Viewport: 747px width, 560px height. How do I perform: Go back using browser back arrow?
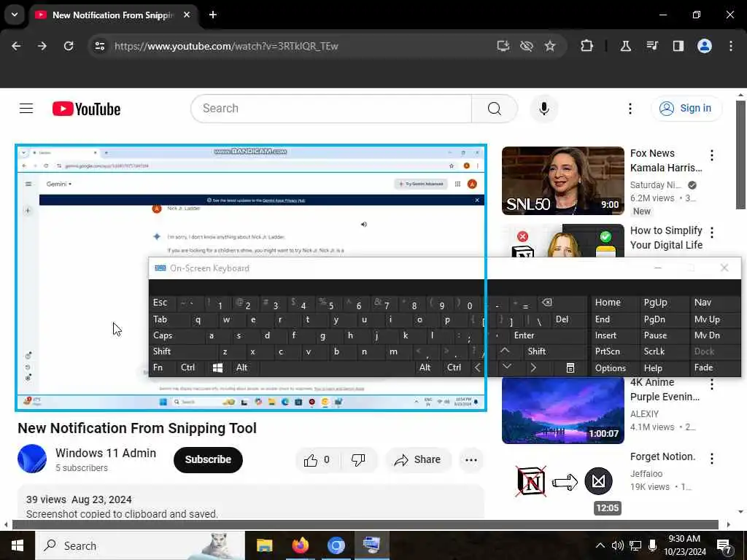[x=16, y=46]
